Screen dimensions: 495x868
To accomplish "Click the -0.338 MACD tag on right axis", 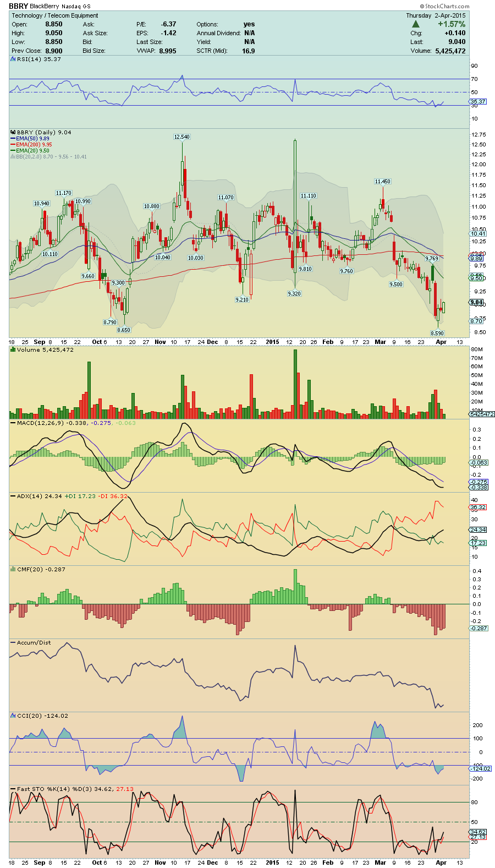I will (479, 488).
